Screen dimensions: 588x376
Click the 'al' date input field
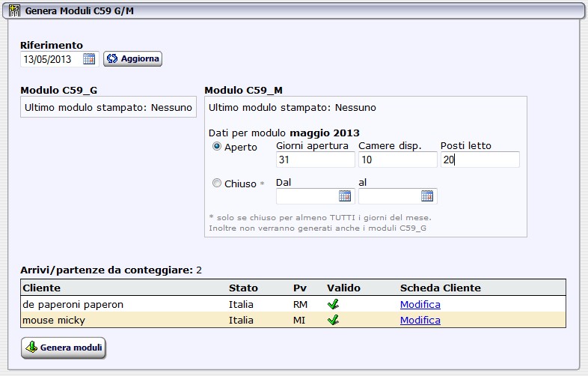click(x=389, y=196)
